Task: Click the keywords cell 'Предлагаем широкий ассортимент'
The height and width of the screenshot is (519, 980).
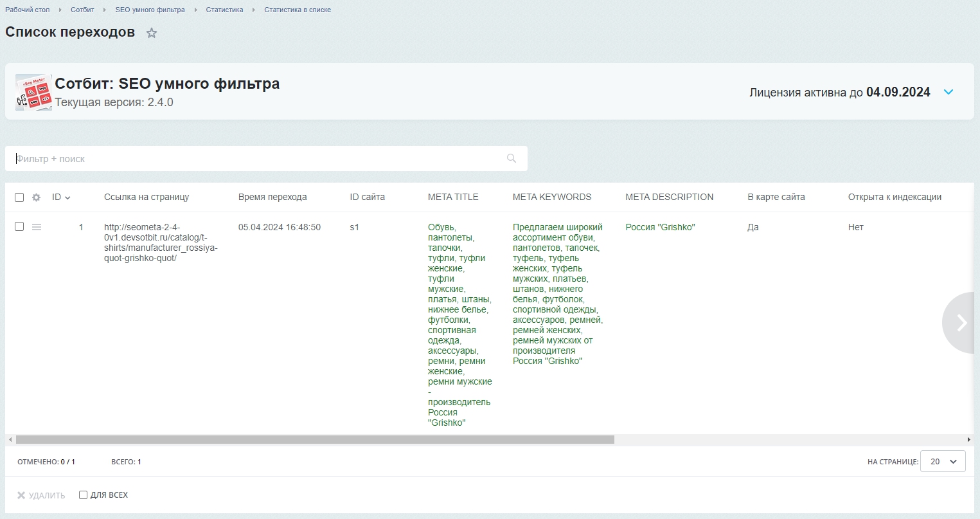Action: pyautogui.click(x=558, y=294)
